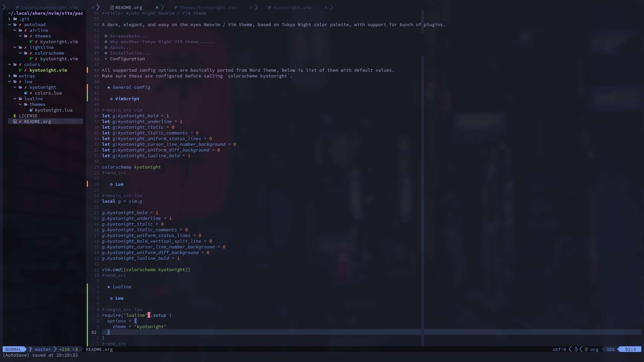
Task: Click the NORMAL mode indicator
Action: [x=13, y=350]
